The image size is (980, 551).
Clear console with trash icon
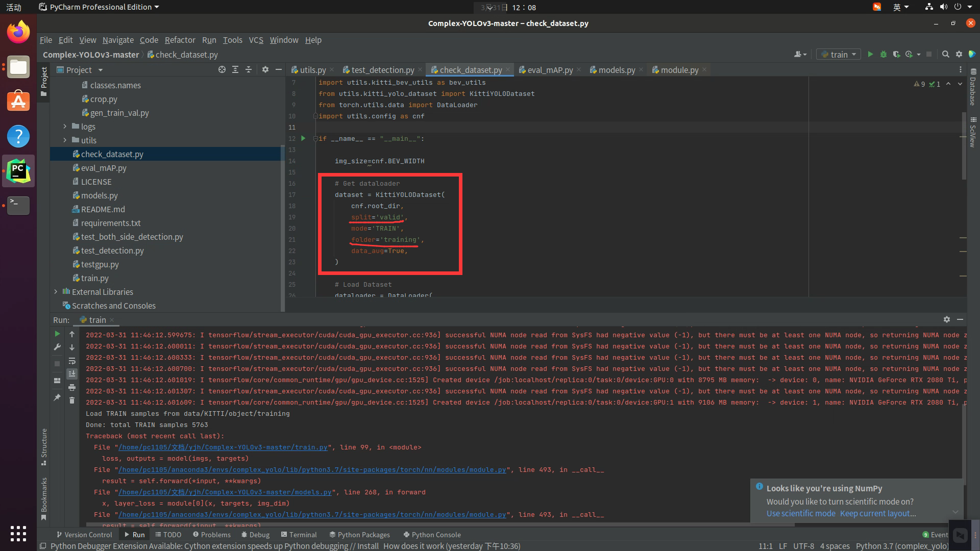point(72,401)
